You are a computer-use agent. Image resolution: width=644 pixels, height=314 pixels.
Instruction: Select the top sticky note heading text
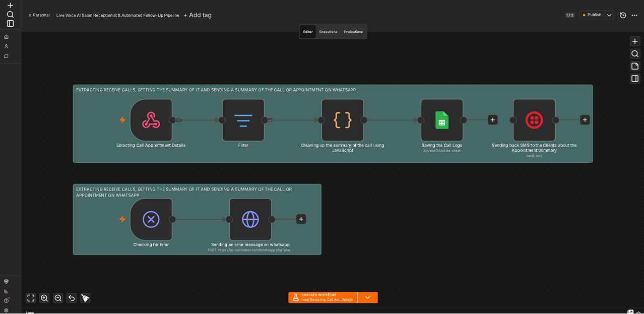tap(216, 90)
